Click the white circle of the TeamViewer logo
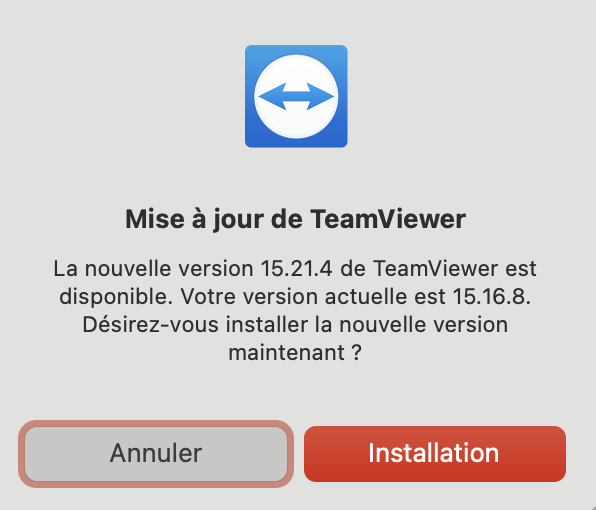The height and width of the screenshot is (510, 596). click(296, 96)
